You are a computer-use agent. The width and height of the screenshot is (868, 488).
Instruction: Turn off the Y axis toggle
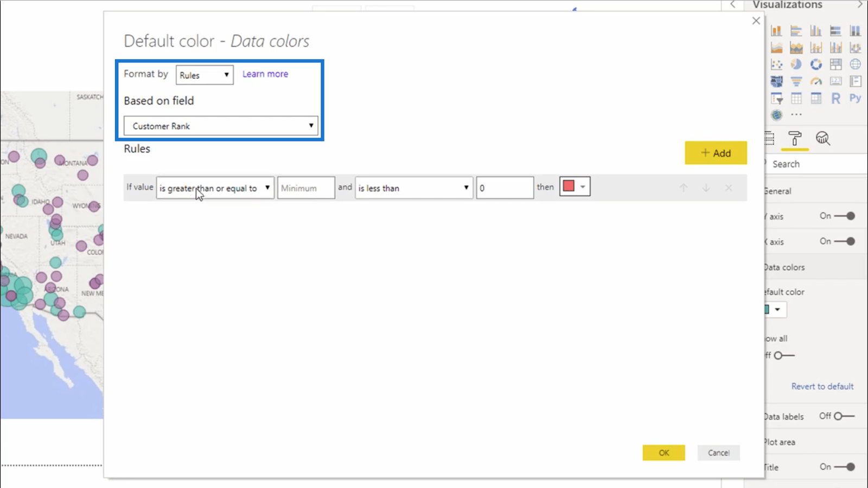(x=845, y=216)
